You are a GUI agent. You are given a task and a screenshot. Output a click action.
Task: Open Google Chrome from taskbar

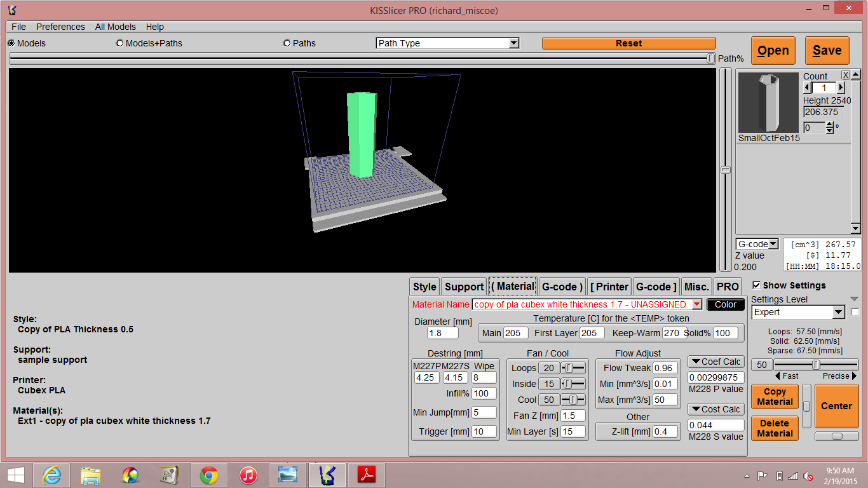coord(208,475)
